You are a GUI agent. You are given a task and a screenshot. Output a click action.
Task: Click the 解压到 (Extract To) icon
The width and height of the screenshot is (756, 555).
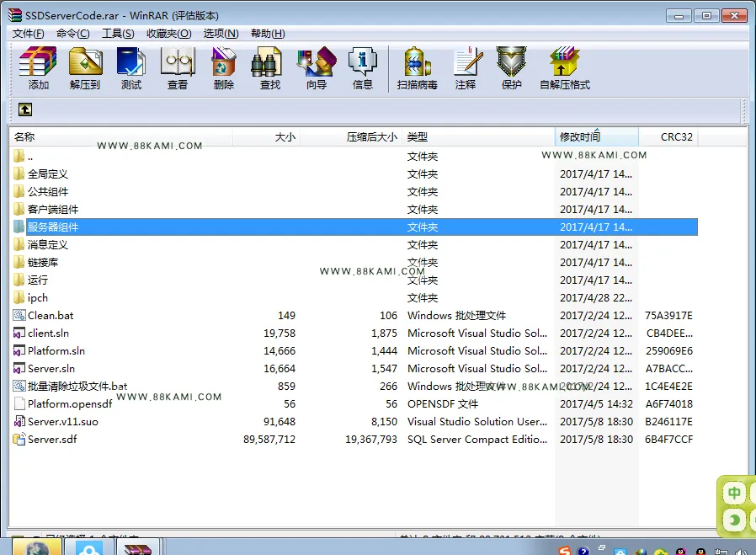(x=85, y=68)
